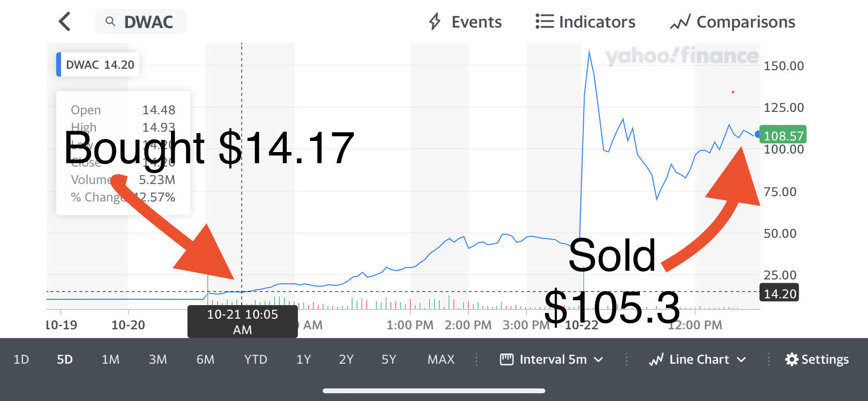Click the Settings gear icon
868x401 pixels.
point(791,359)
